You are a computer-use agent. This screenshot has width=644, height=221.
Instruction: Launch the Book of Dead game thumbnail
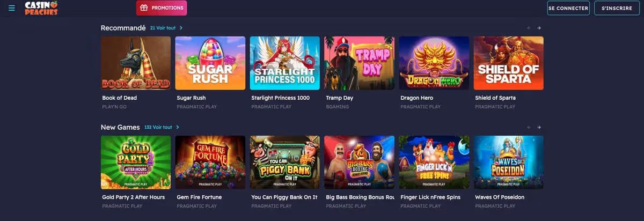(136, 63)
